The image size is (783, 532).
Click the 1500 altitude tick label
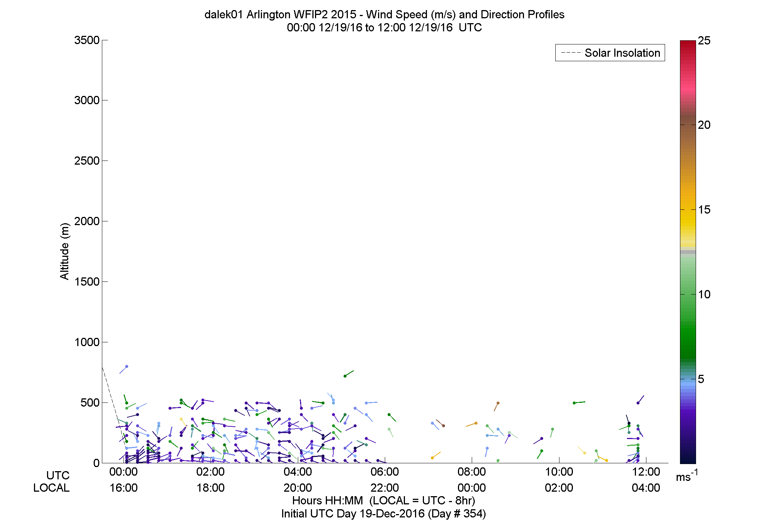[87, 281]
